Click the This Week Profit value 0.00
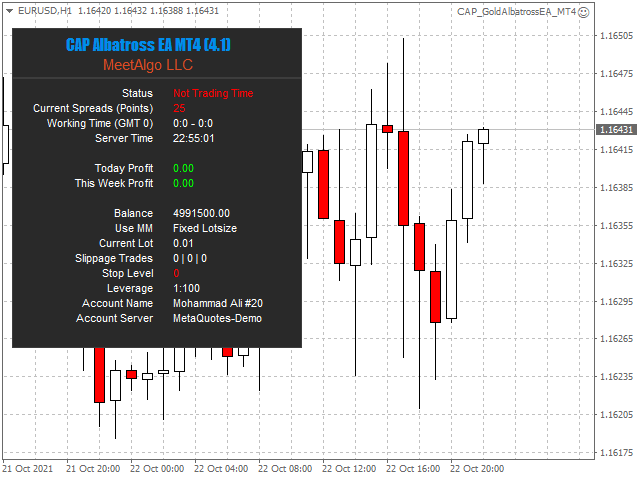The image size is (640, 480). [183, 183]
